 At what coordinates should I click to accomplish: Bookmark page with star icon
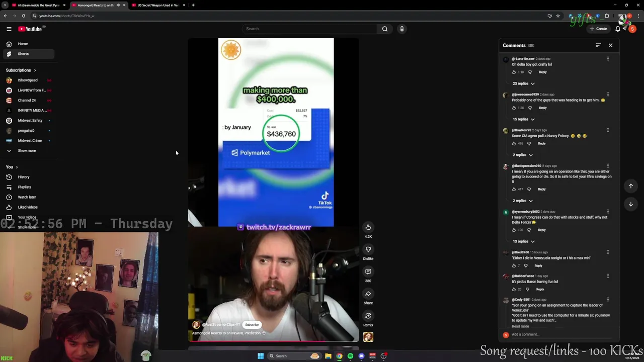click(x=557, y=16)
